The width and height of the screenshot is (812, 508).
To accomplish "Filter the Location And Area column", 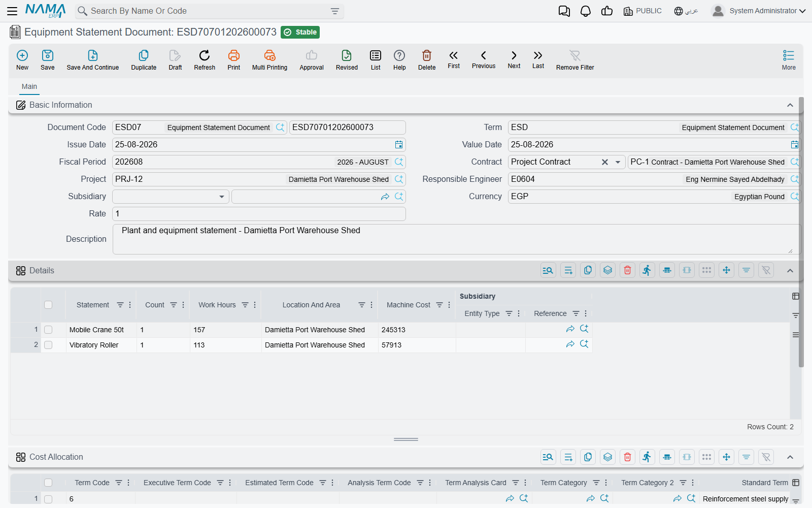I will [x=362, y=305].
